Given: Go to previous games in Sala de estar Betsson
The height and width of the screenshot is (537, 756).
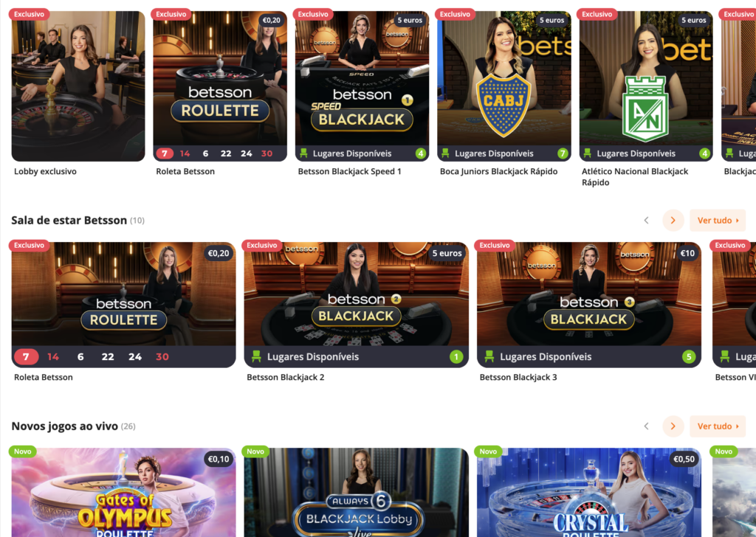Looking at the screenshot, I should [647, 221].
